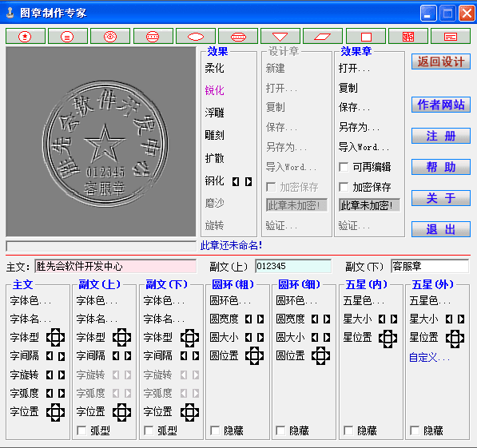477x448 pixels.
Task: Click the 注册 button
Action: pyautogui.click(x=441, y=136)
